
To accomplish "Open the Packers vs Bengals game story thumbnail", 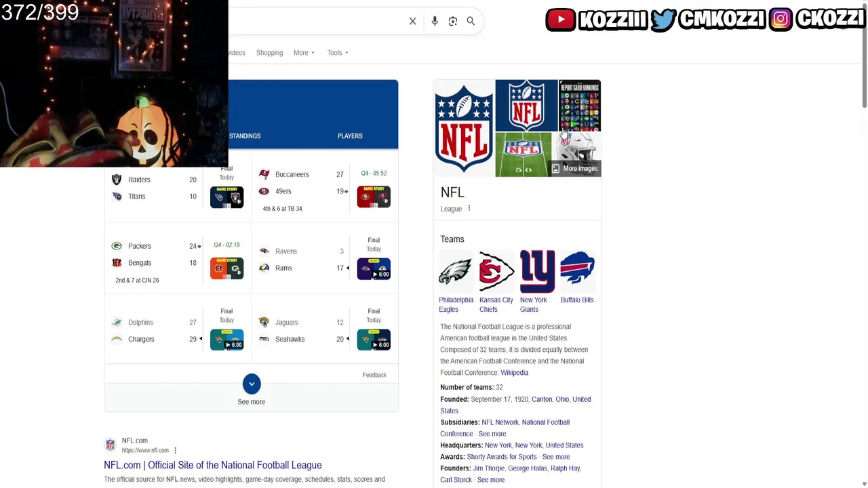I will (x=226, y=268).
